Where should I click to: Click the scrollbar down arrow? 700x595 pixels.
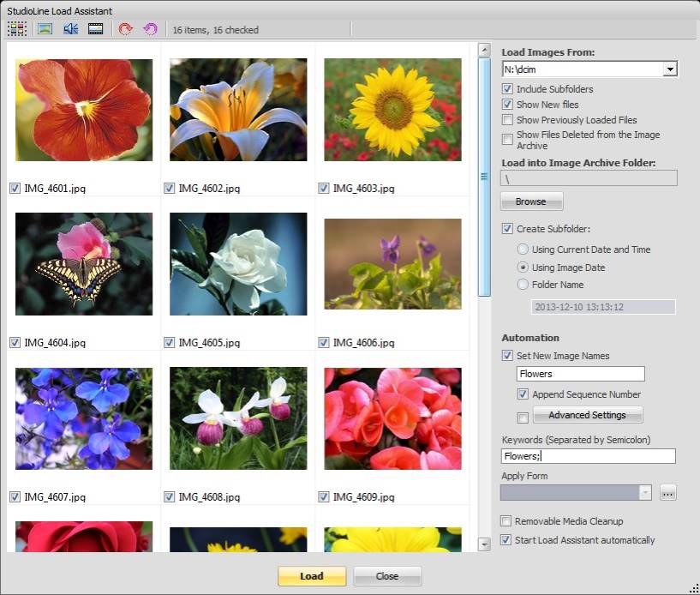tap(484, 544)
